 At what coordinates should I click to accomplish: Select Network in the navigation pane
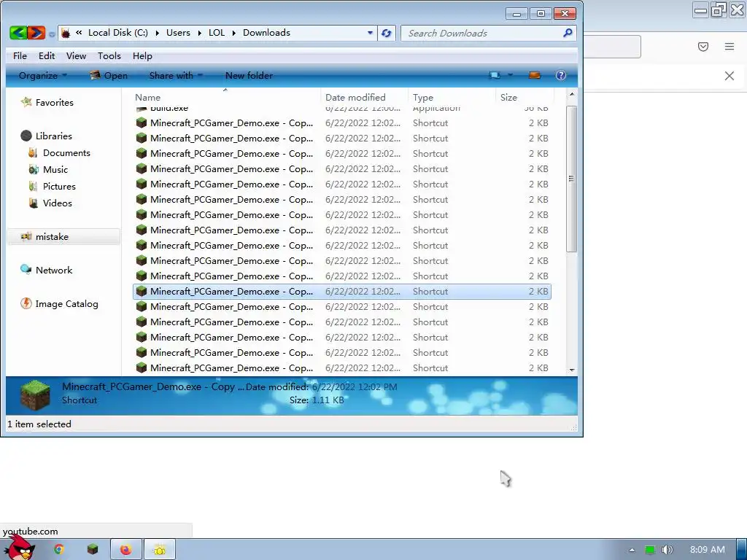(x=54, y=270)
